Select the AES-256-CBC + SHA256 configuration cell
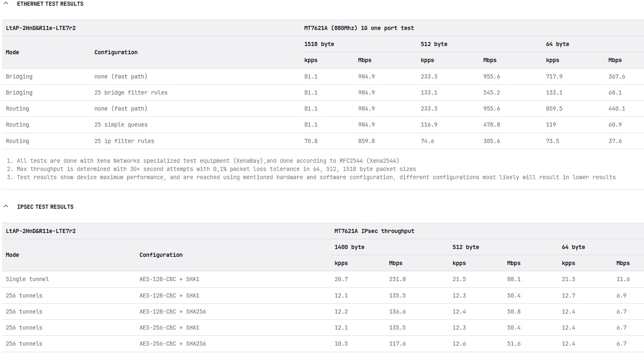 (172, 344)
